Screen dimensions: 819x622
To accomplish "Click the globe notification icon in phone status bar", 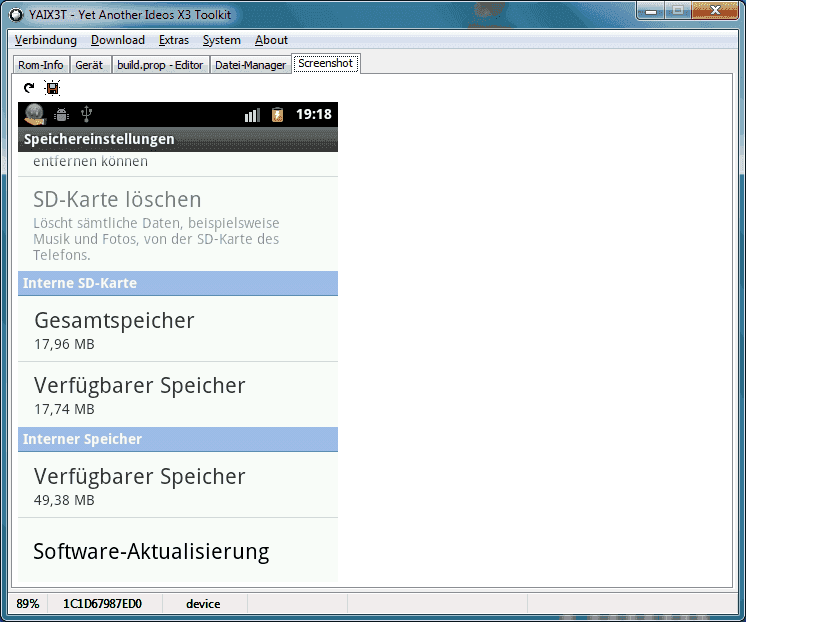I will [34, 114].
